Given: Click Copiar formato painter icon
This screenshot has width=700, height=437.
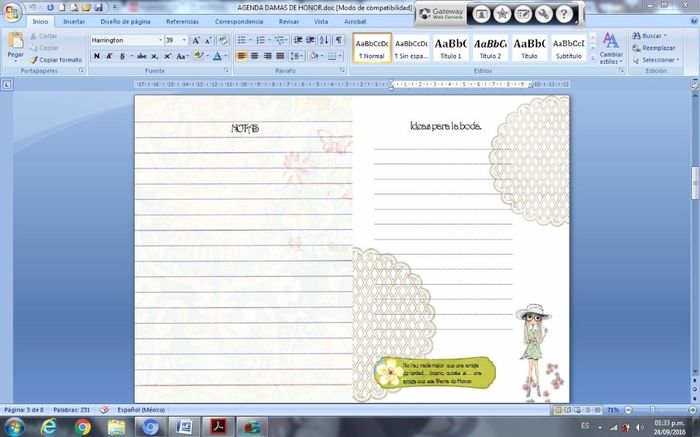Looking at the screenshot, I should [56, 60].
